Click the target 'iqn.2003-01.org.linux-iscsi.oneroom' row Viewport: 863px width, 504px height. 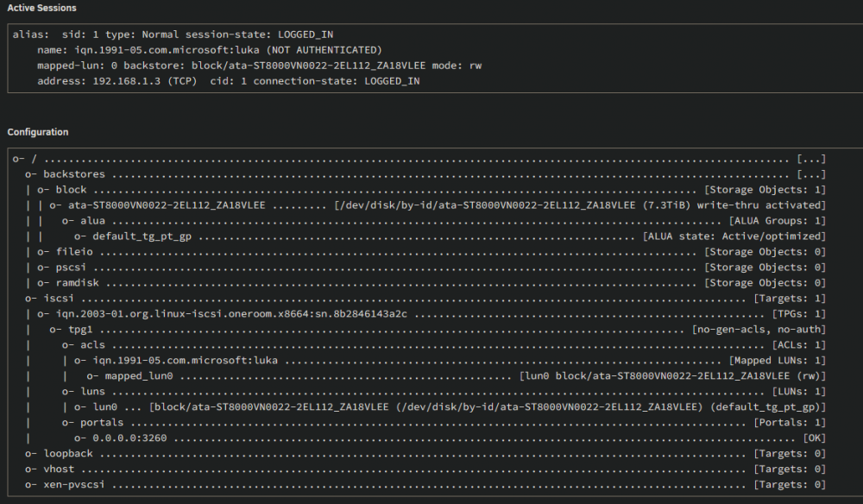(x=431, y=313)
